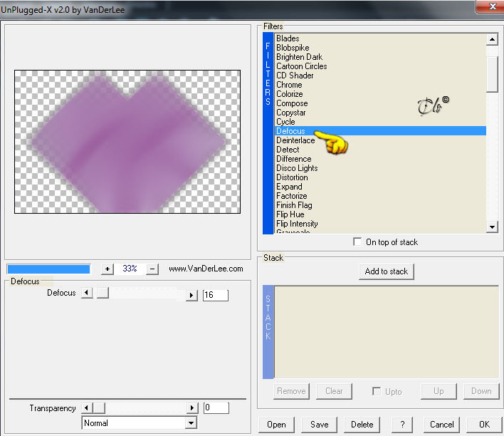Enable the On top of stack checkbox
The width and height of the screenshot is (504, 436).
pyautogui.click(x=357, y=242)
